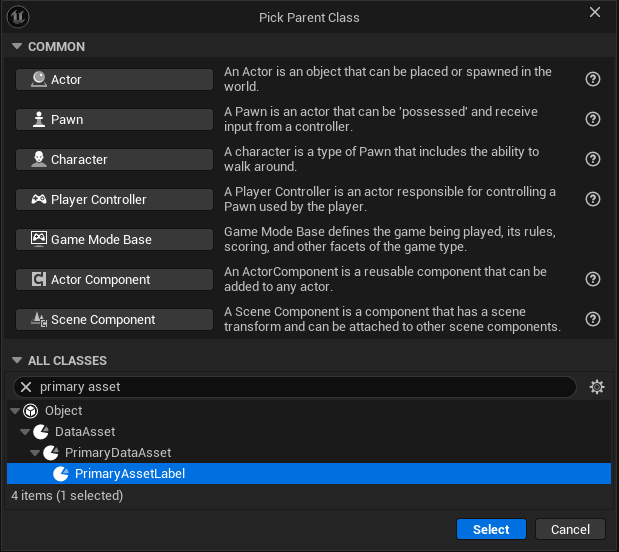Select the PrimaryAssetLabel class row
Screen dimensions: 619x552
[x=309, y=473]
